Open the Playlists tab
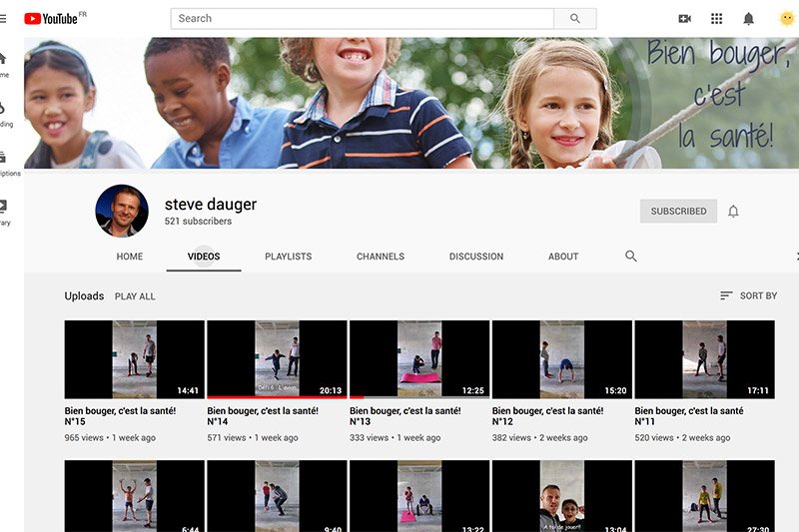This screenshot has height=532, width=799. 288,257
